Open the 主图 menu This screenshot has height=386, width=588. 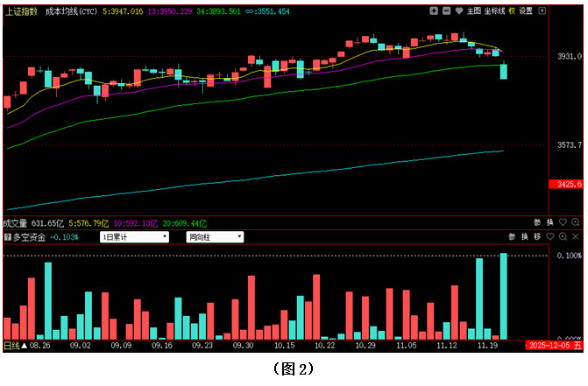coord(473,11)
